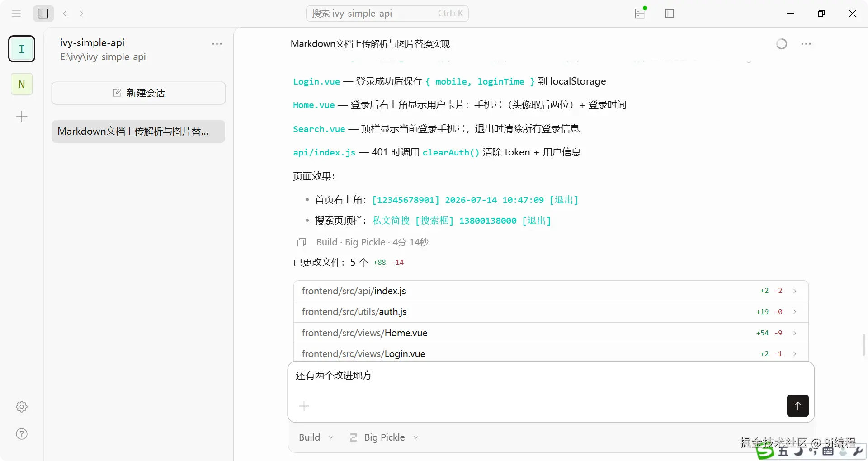The image size is (868, 461).
Task: Select the N project avatar
Action: pyautogui.click(x=22, y=84)
